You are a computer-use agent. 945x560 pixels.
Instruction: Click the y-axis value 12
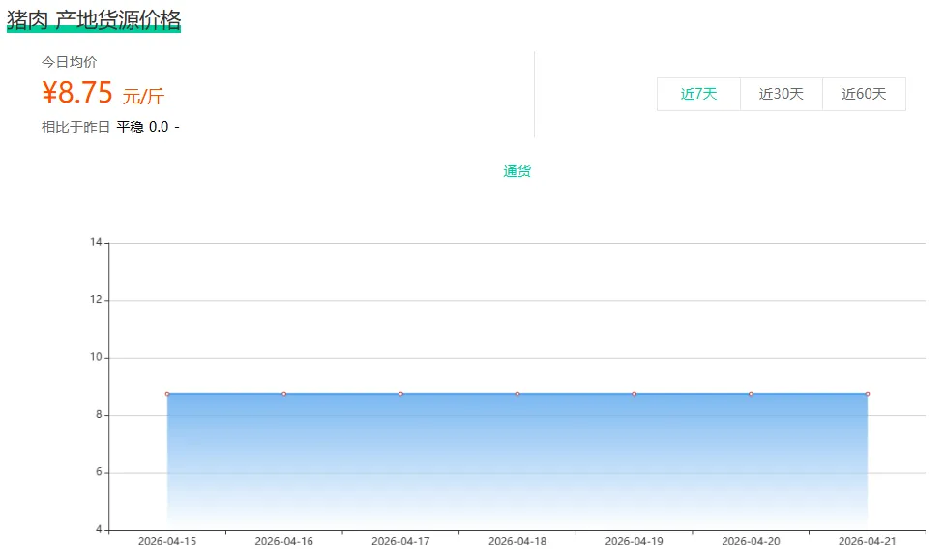point(96,300)
